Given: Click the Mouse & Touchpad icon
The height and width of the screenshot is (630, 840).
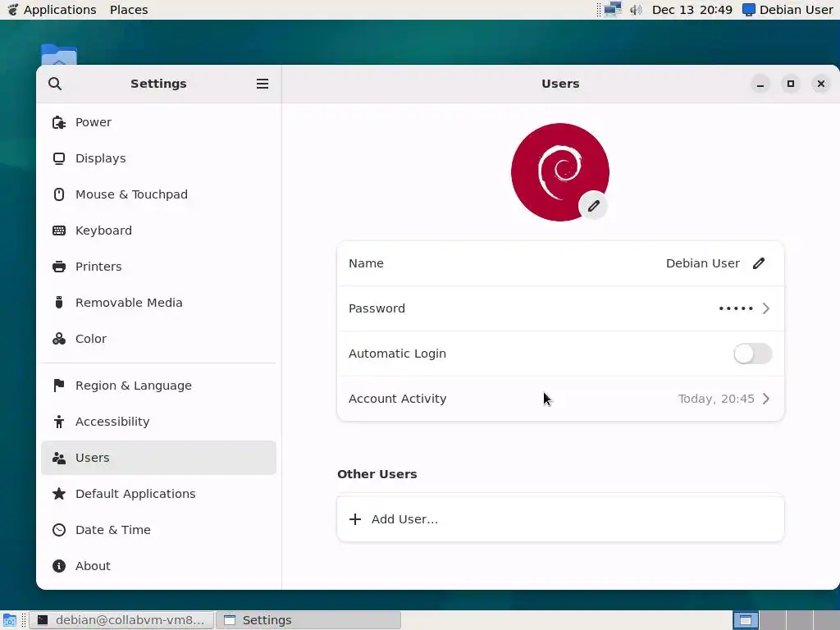Looking at the screenshot, I should [59, 194].
